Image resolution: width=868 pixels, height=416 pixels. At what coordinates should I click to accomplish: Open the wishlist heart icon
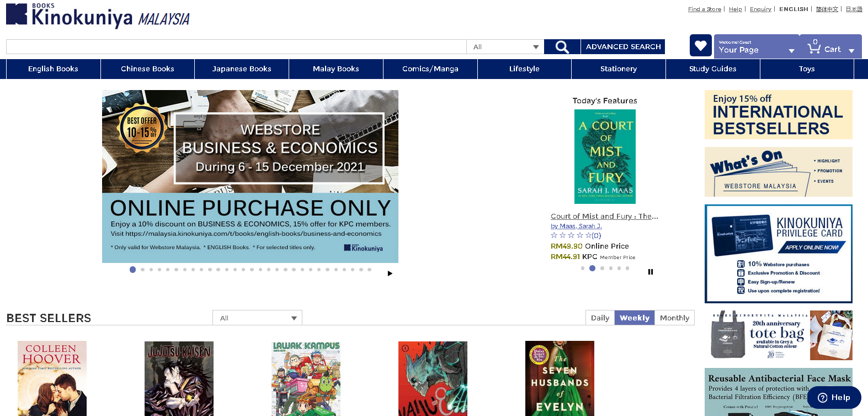[700, 45]
